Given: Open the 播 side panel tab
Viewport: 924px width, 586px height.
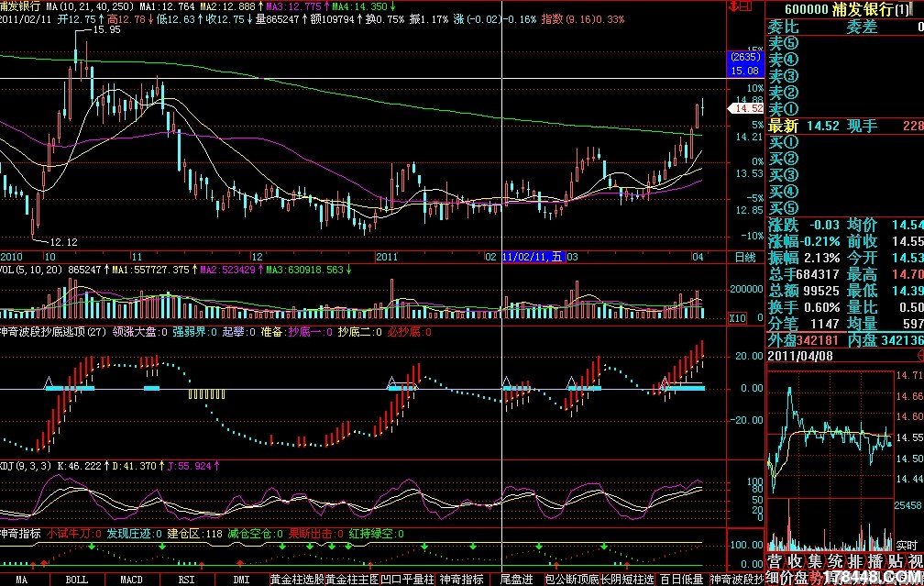Looking at the screenshot, I should (875, 561).
